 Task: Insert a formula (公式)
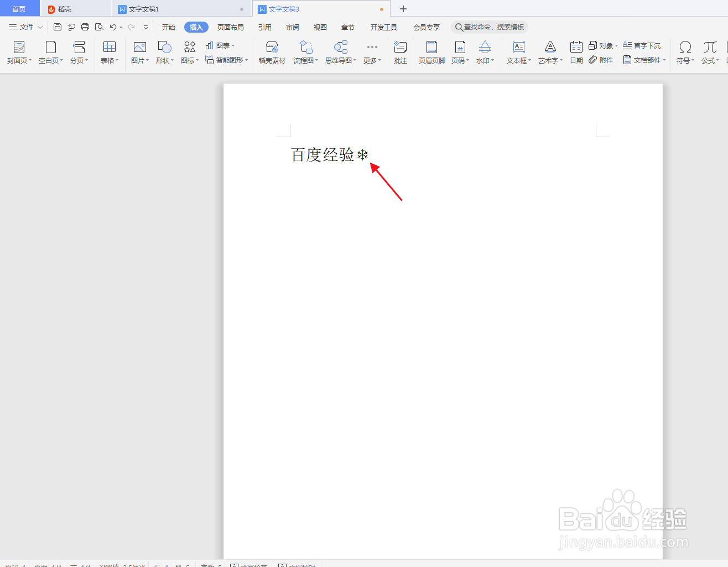(710, 53)
